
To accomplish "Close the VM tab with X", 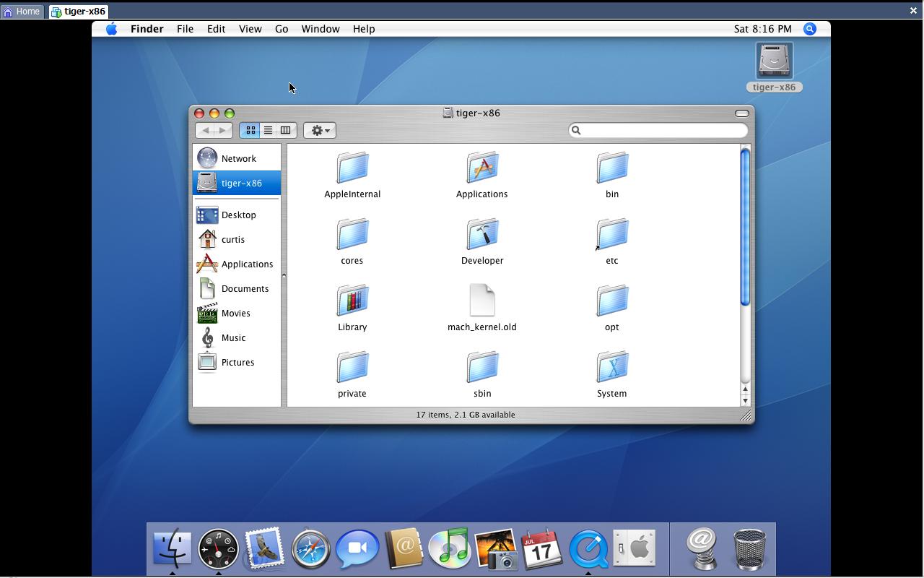I will [x=913, y=11].
